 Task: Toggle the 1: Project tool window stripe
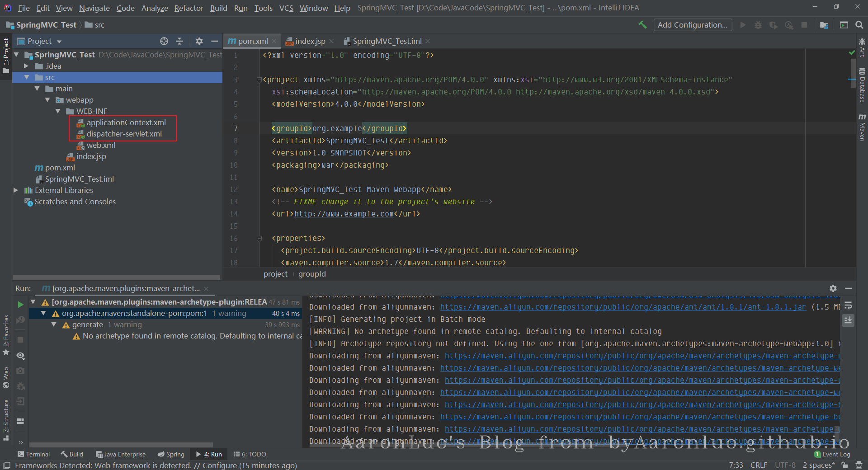(6, 56)
